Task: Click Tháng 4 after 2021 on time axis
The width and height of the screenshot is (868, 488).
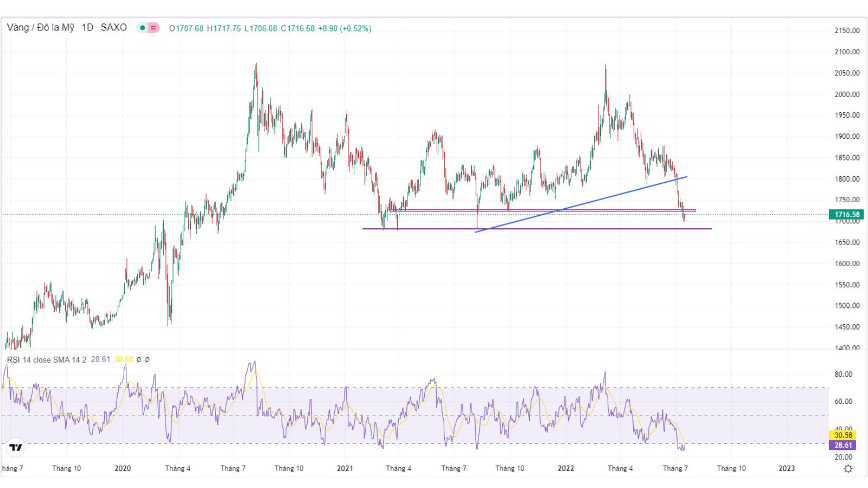Action: tap(399, 468)
